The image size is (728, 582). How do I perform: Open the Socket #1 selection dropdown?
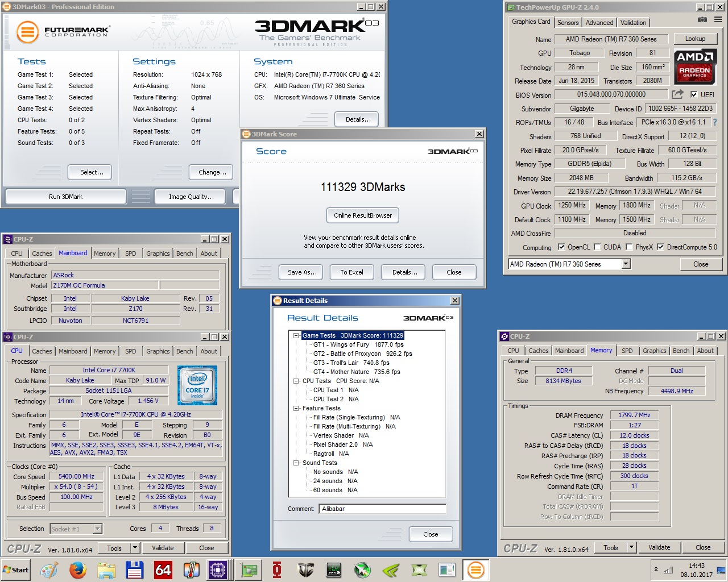coord(97,529)
